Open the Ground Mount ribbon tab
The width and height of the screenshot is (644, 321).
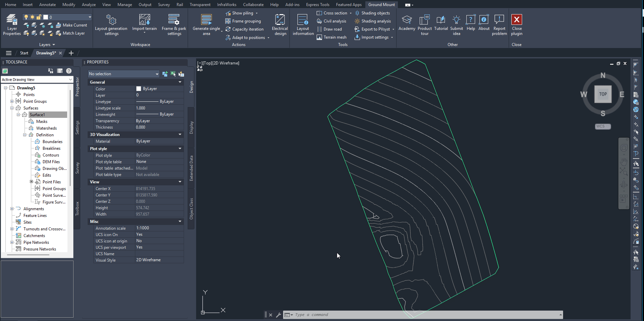pos(381,5)
